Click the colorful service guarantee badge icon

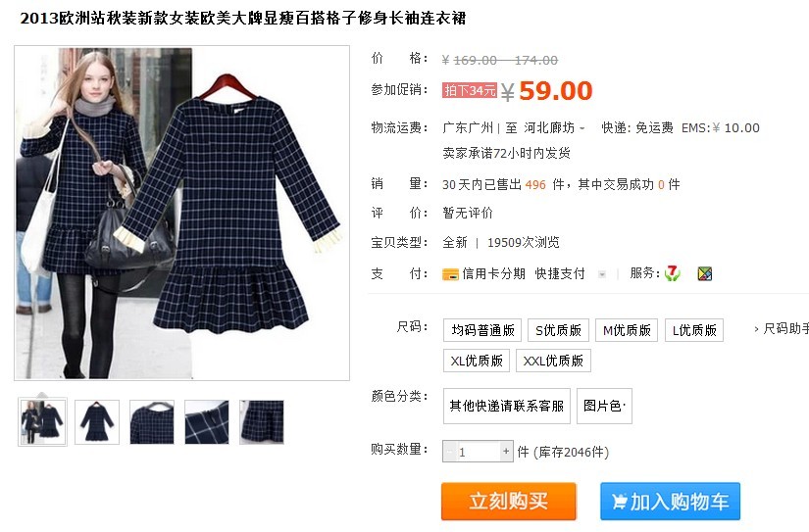[705, 273]
